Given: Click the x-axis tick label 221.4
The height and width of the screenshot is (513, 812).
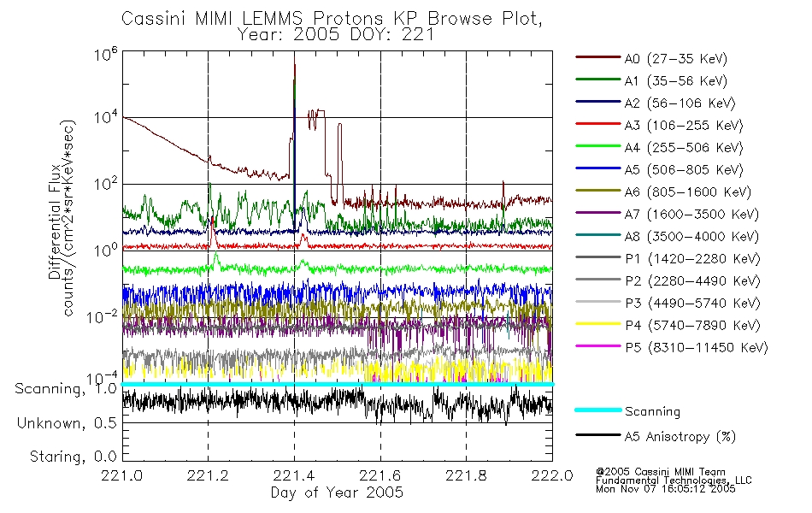Looking at the screenshot, I should coord(294,475).
